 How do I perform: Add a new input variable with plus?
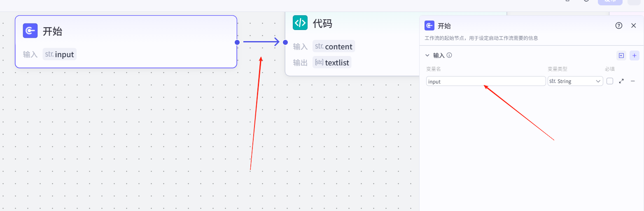(634, 56)
